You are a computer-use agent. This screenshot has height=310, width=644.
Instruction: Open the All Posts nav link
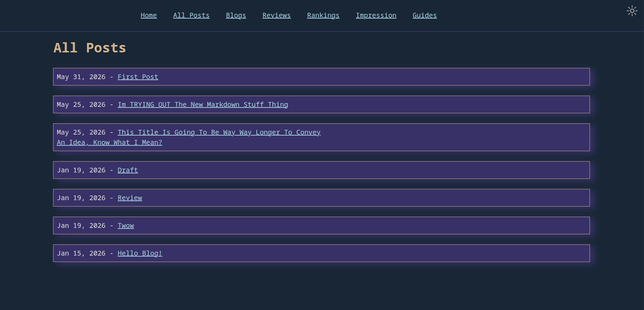click(191, 15)
